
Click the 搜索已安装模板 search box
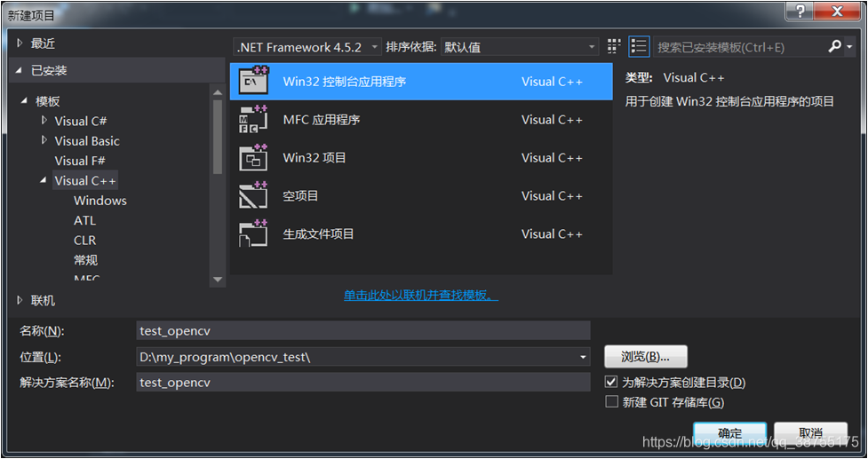pyautogui.click(x=739, y=47)
